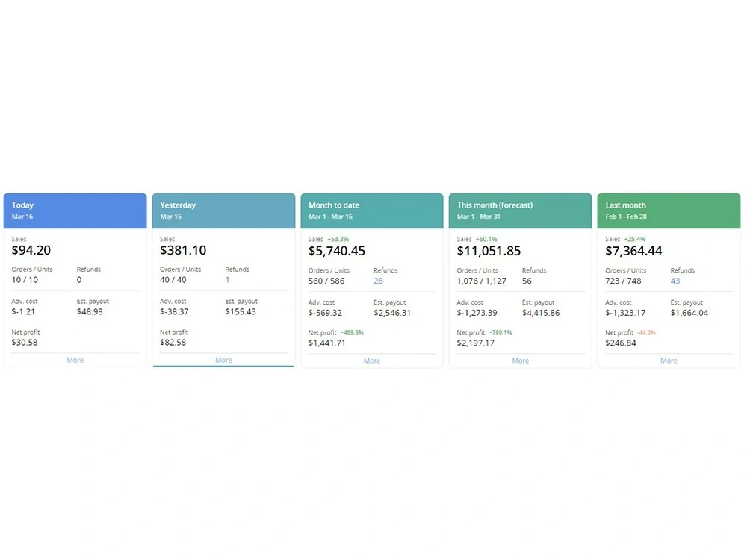
Task: Select the Yesterday Mar 15 card header
Action: click(223, 211)
